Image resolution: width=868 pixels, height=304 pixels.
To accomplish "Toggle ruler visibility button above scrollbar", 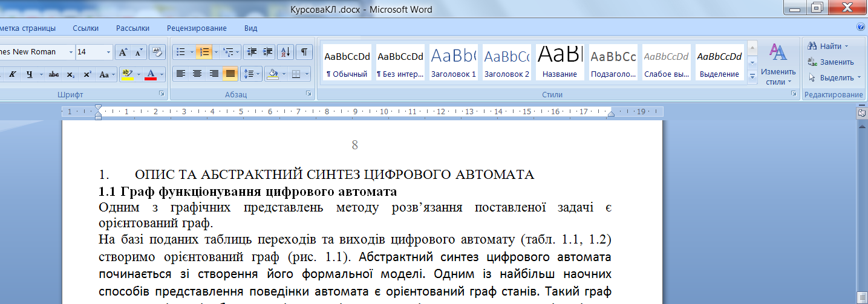I will click(x=862, y=112).
